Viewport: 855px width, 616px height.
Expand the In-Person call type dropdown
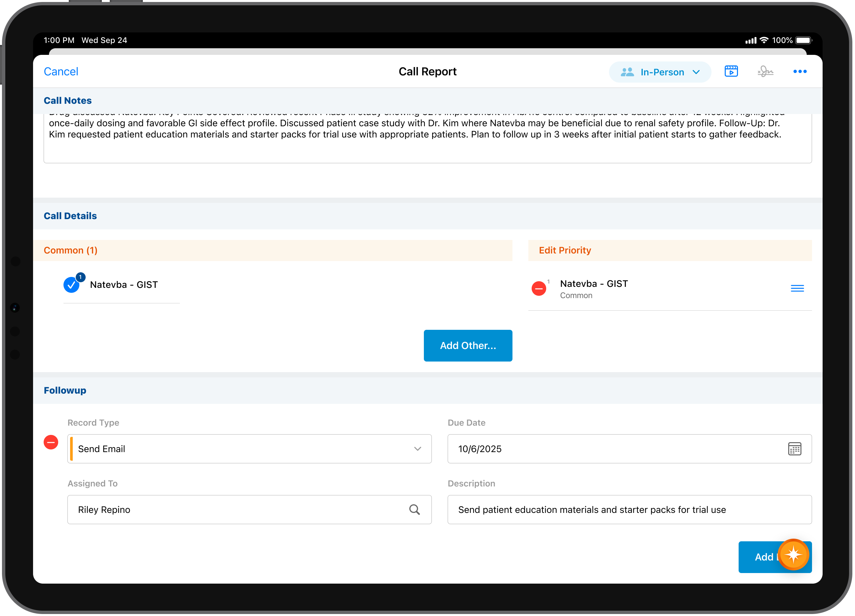coord(660,72)
